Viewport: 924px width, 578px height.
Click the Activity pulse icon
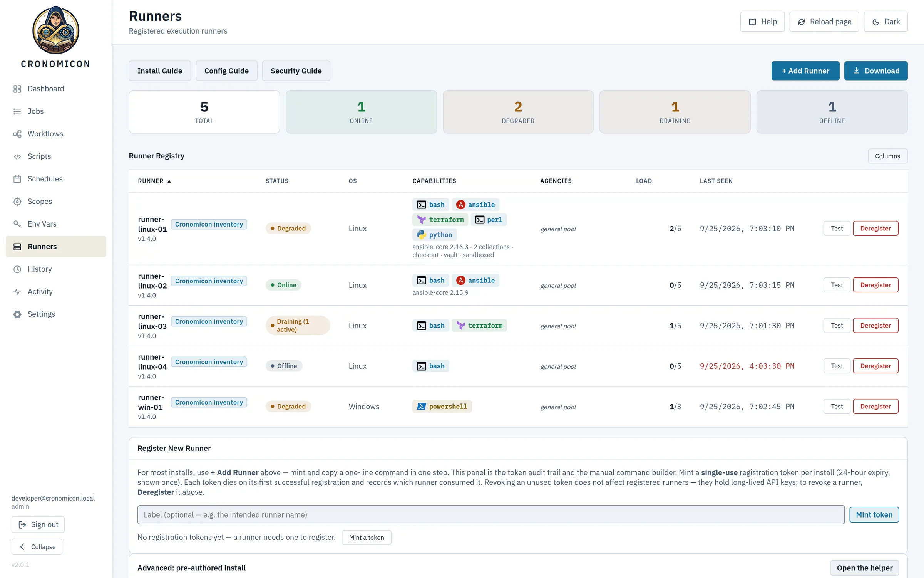(x=17, y=292)
